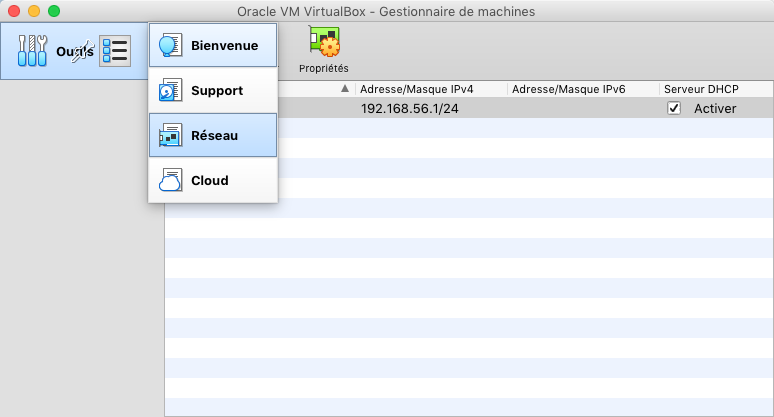Click the sort ascending arrow in header

coord(345,89)
